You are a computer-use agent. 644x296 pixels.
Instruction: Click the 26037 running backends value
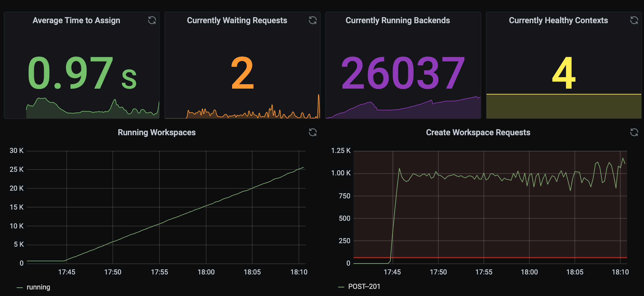pos(403,73)
